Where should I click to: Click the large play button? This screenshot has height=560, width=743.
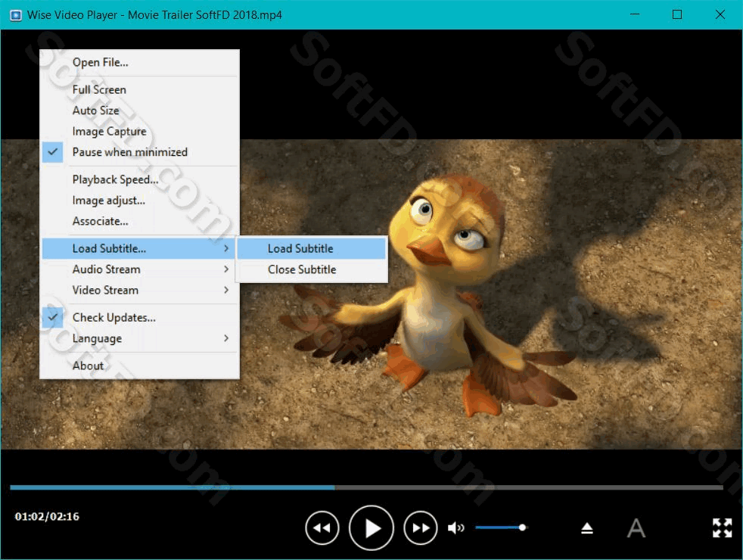(371, 527)
